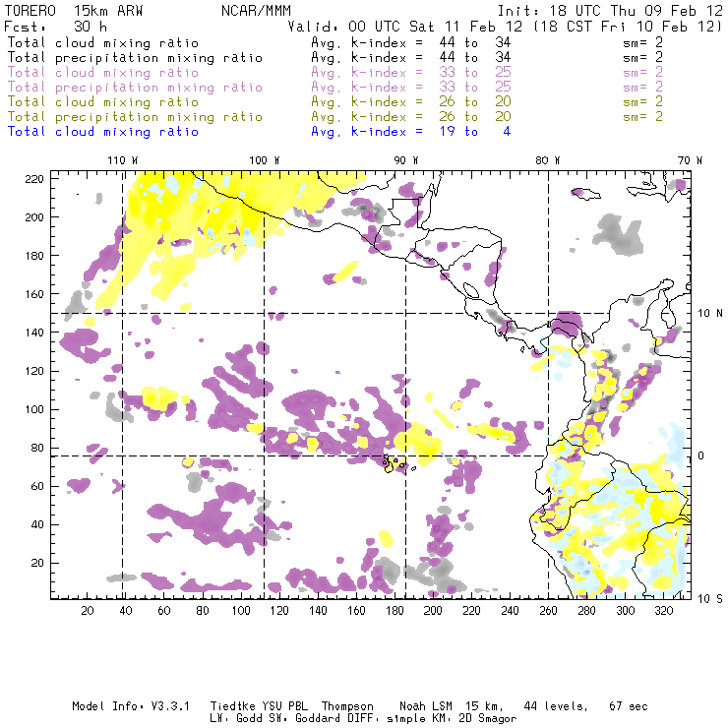Screen dimensions: 728x728
Task: Select the '10 S' latitude label
Action: [710, 599]
